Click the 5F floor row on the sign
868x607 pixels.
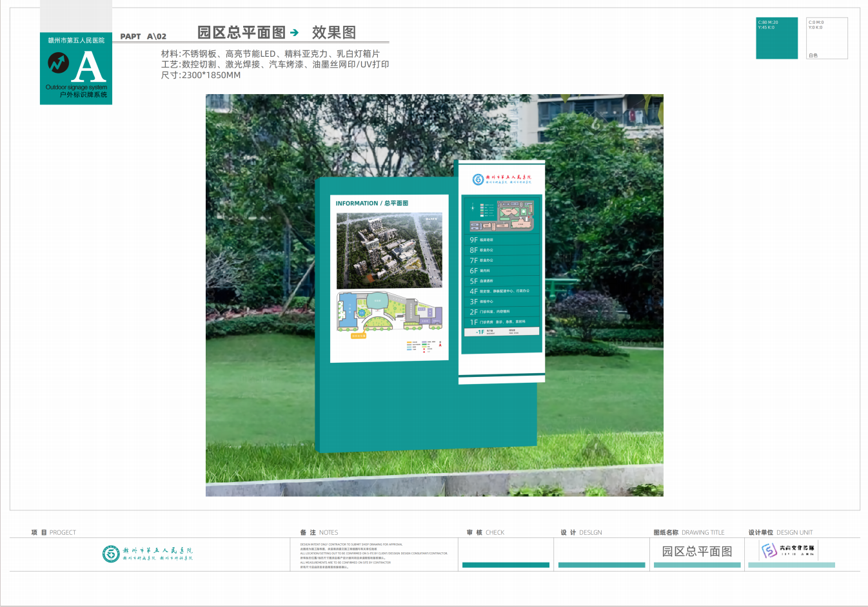pos(503,281)
